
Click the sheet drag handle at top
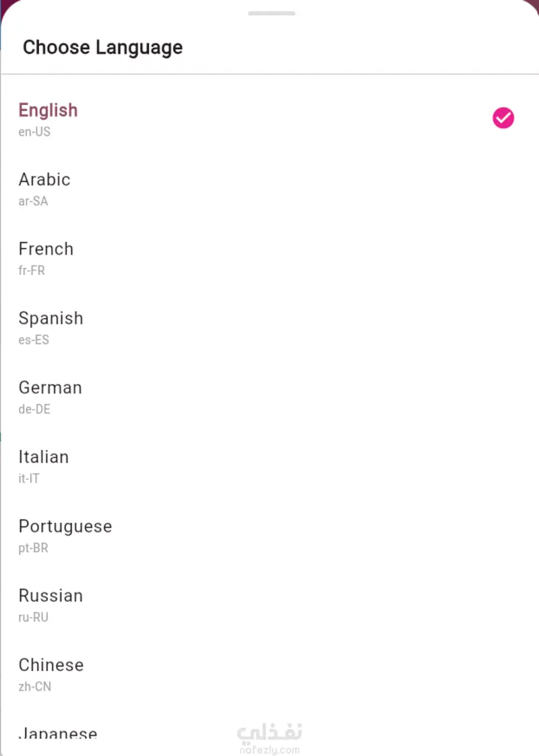click(x=271, y=13)
